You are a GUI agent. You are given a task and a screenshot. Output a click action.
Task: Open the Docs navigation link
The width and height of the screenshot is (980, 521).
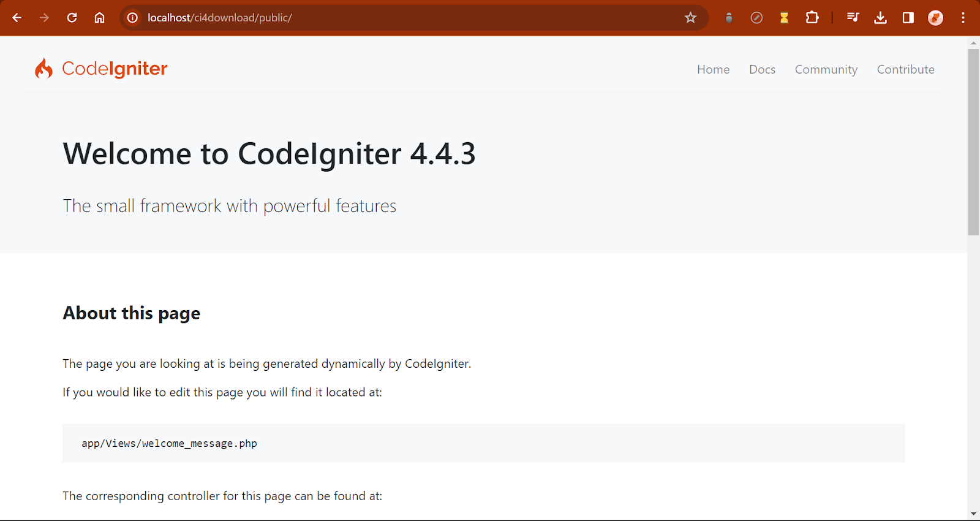point(762,69)
